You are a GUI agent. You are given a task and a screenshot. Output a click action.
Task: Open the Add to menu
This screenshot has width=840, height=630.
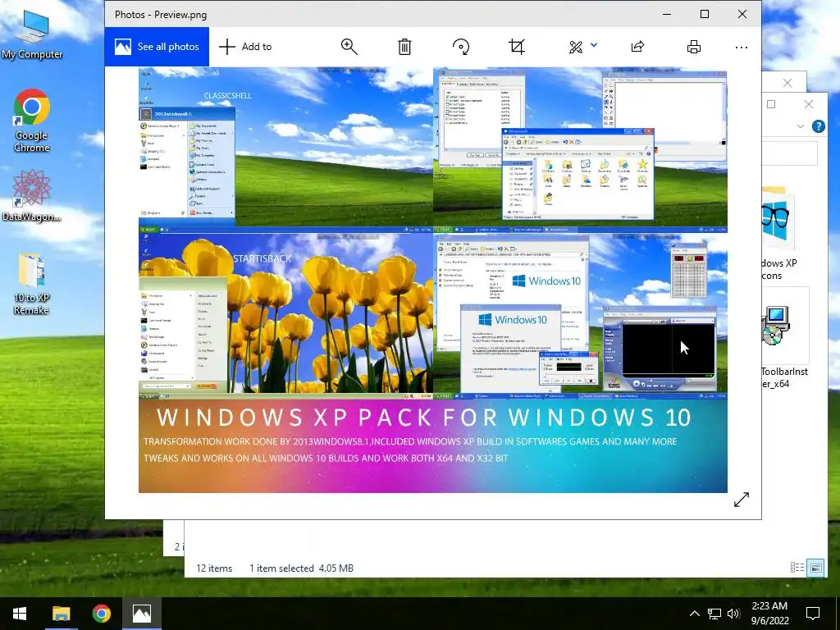245,47
